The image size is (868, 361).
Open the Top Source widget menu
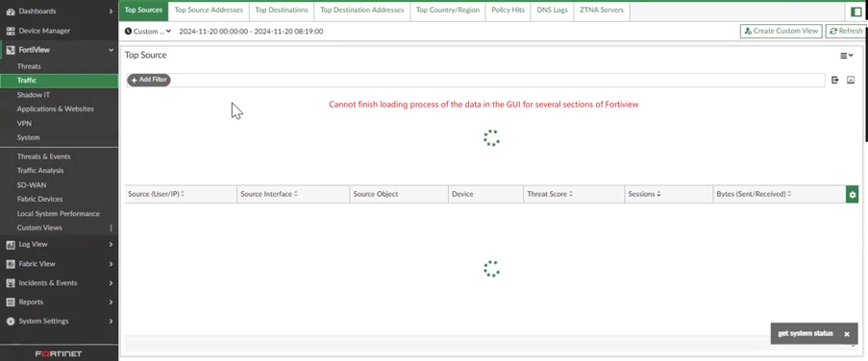point(847,56)
